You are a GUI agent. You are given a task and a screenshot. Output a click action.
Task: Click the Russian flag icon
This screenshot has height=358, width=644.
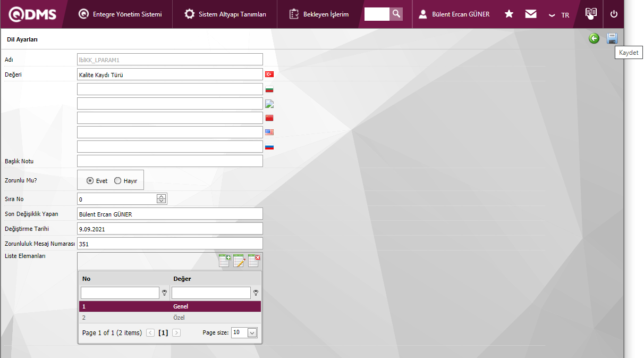269,146
